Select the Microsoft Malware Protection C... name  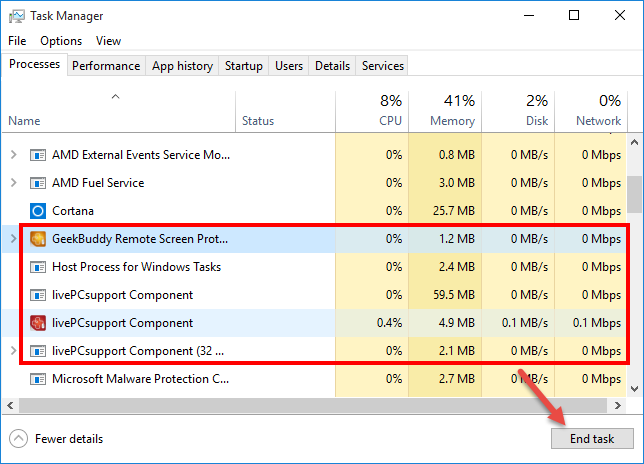click(140, 379)
